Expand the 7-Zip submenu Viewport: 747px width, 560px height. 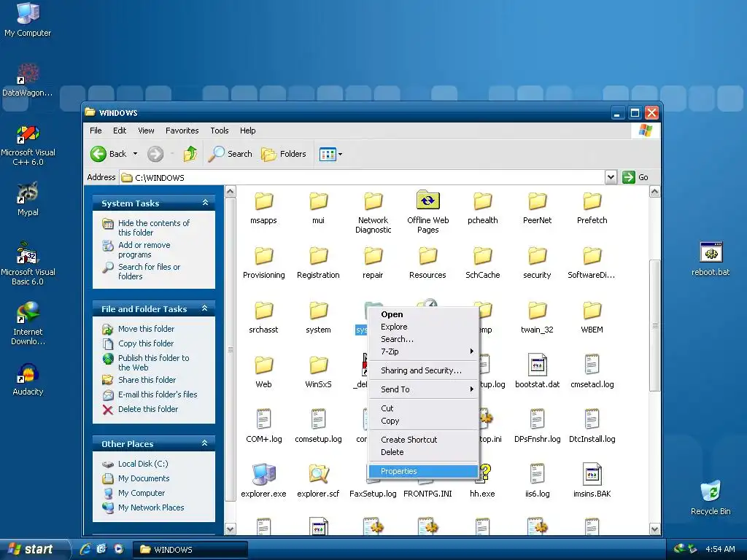point(423,351)
